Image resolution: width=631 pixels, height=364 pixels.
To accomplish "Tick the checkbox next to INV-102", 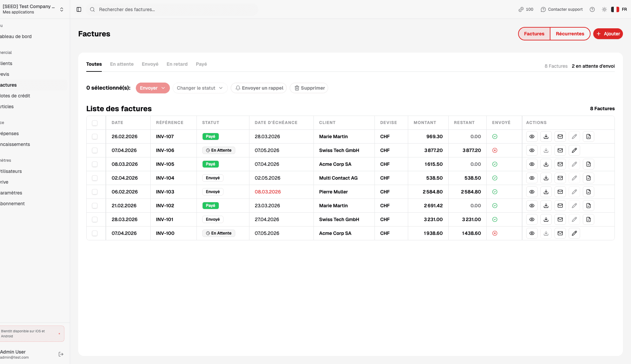I will tap(95, 205).
